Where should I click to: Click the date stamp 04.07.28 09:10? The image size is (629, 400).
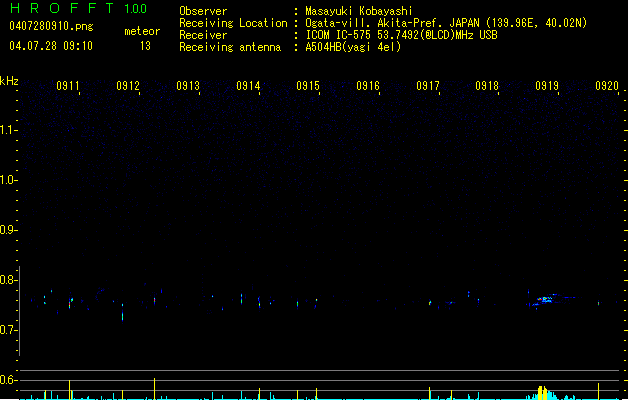click(51, 46)
